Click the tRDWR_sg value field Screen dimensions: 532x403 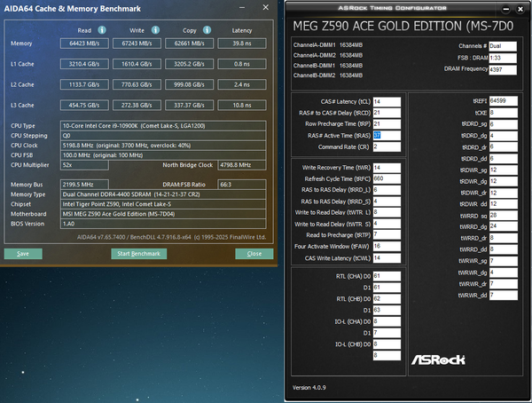(504, 170)
